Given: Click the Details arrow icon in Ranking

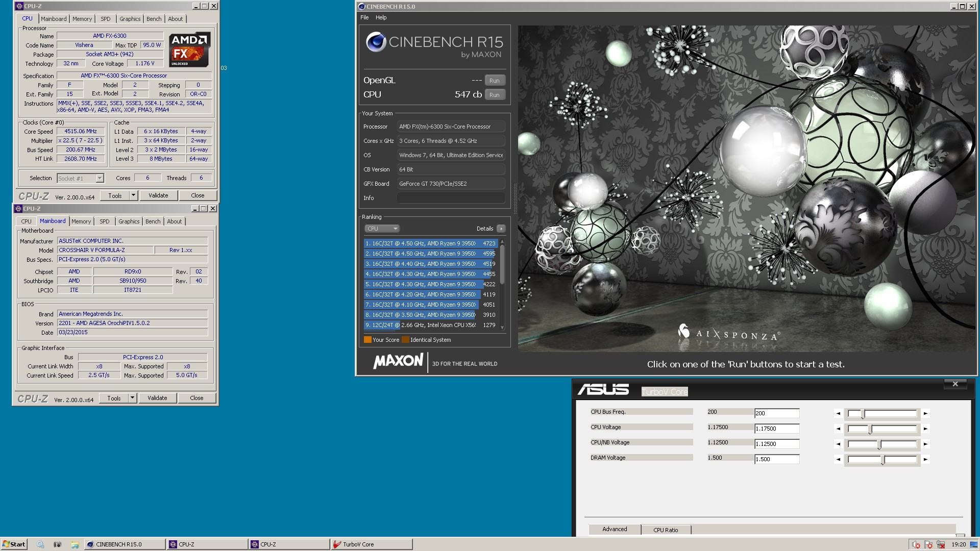Looking at the screenshot, I should (x=501, y=229).
